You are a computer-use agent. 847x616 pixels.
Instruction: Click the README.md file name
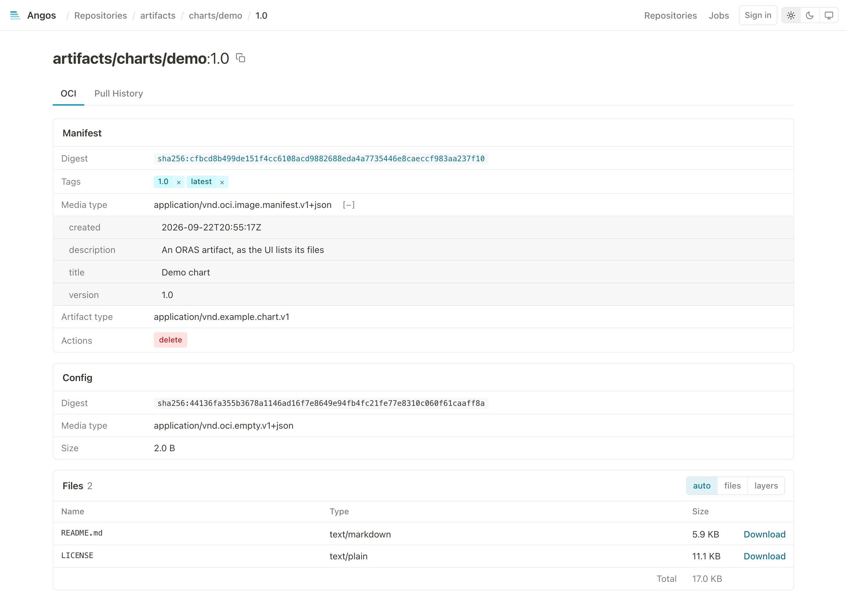82,533
